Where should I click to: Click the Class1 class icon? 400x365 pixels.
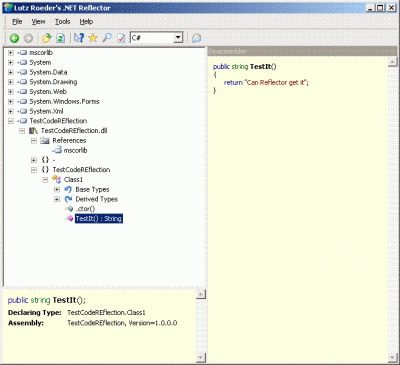click(x=56, y=180)
